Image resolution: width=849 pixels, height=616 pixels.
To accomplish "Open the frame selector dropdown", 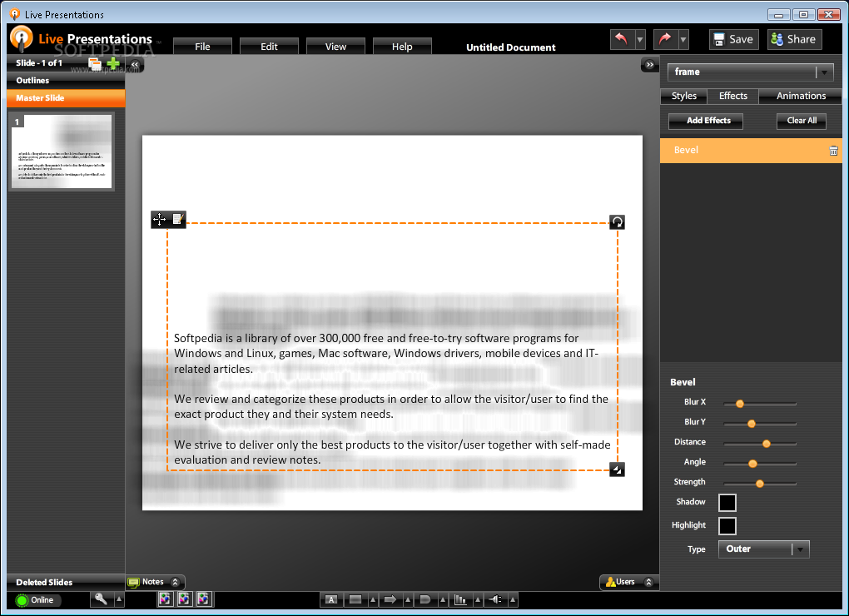I will [751, 72].
